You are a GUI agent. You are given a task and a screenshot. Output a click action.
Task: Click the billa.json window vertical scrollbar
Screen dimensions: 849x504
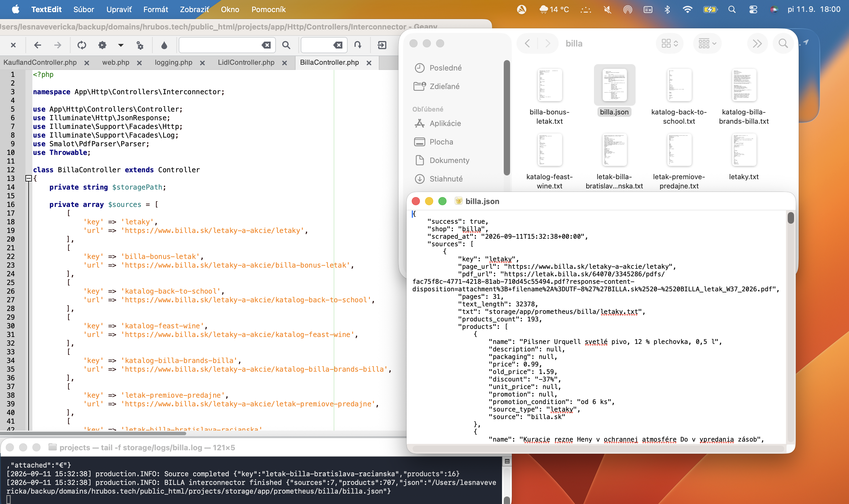(x=791, y=218)
